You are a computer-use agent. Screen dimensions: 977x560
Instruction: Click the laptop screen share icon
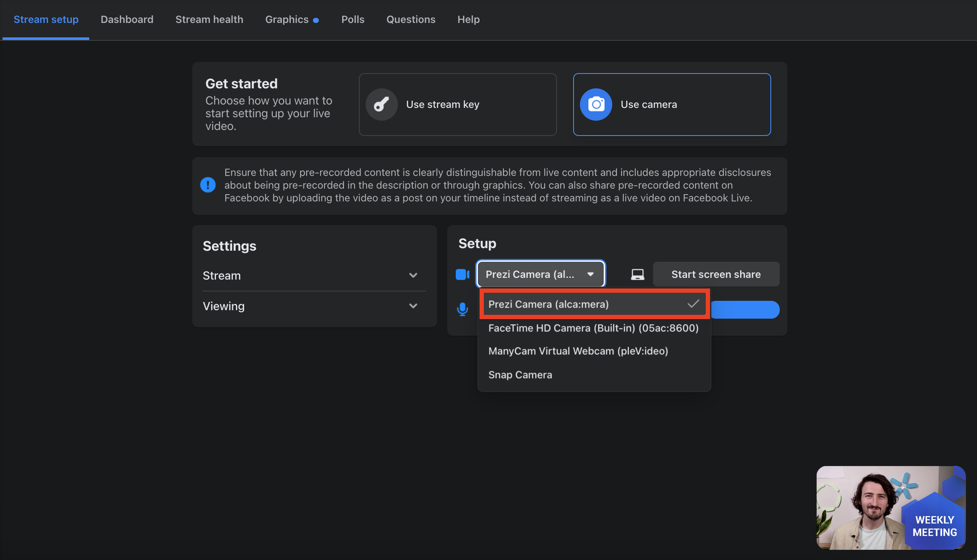pos(637,274)
